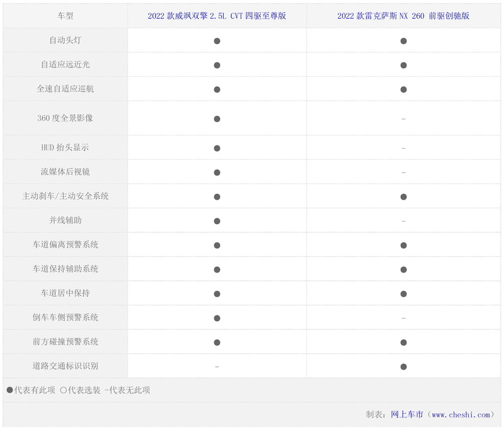The width and height of the screenshot is (504, 430).
Task: Select the 前方碰撞预警系统 row label
Action: coord(66,342)
